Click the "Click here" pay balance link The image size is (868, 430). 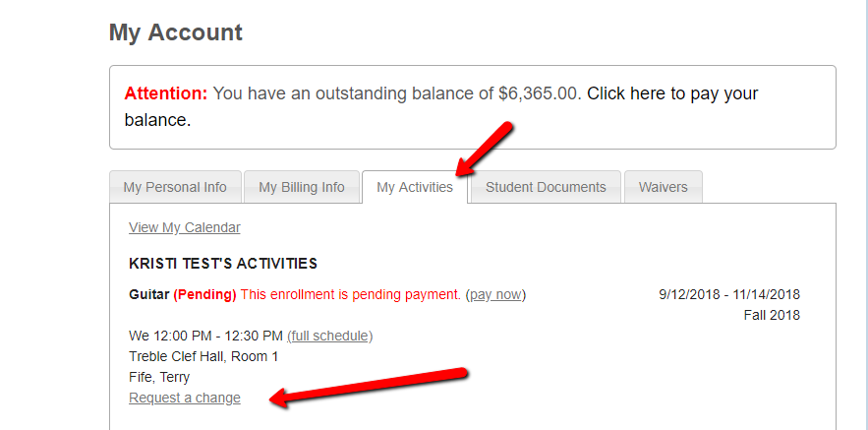[x=627, y=94]
